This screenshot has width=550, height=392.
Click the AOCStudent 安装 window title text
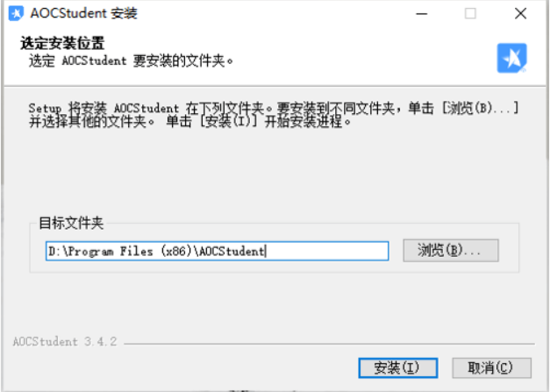84,13
